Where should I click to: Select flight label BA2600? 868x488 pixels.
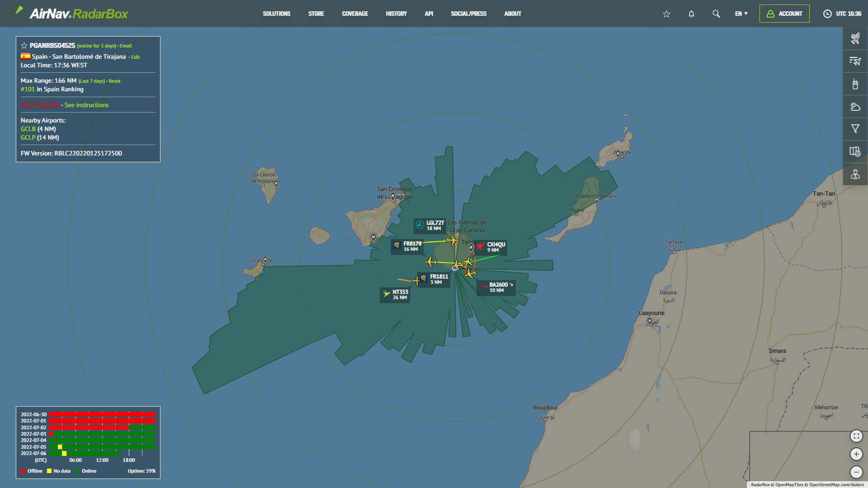496,287
